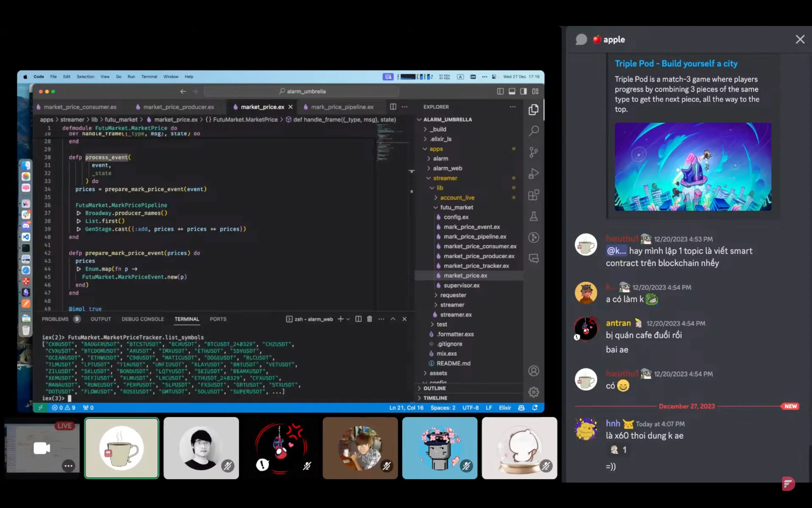The width and height of the screenshot is (812, 508).
Task: Maximize the terminal panel size
Action: 393,319
